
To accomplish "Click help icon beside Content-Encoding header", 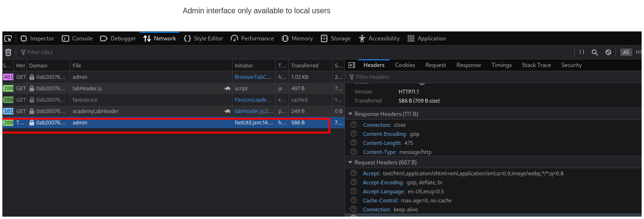I will pyautogui.click(x=353, y=134).
